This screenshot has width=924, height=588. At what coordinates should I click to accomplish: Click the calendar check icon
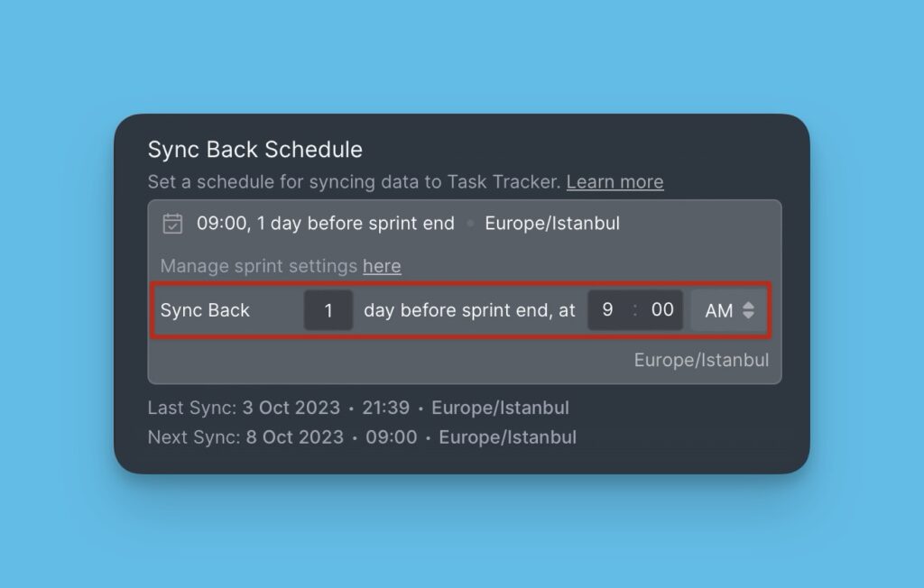click(172, 224)
